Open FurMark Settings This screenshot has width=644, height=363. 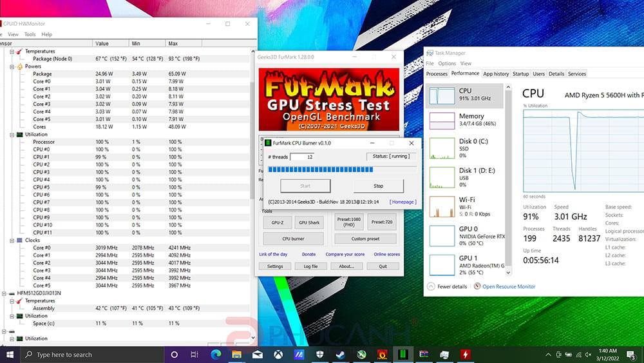(x=275, y=266)
